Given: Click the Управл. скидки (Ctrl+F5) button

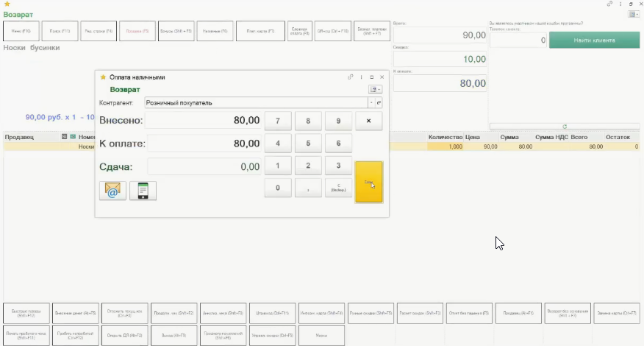Looking at the screenshot, I should pos(272,335).
